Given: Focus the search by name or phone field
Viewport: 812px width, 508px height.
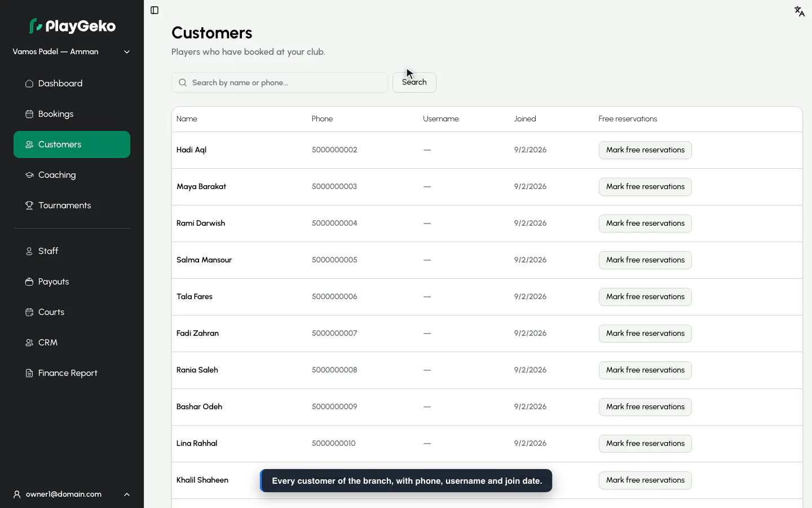Looking at the screenshot, I should pos(280,82).
